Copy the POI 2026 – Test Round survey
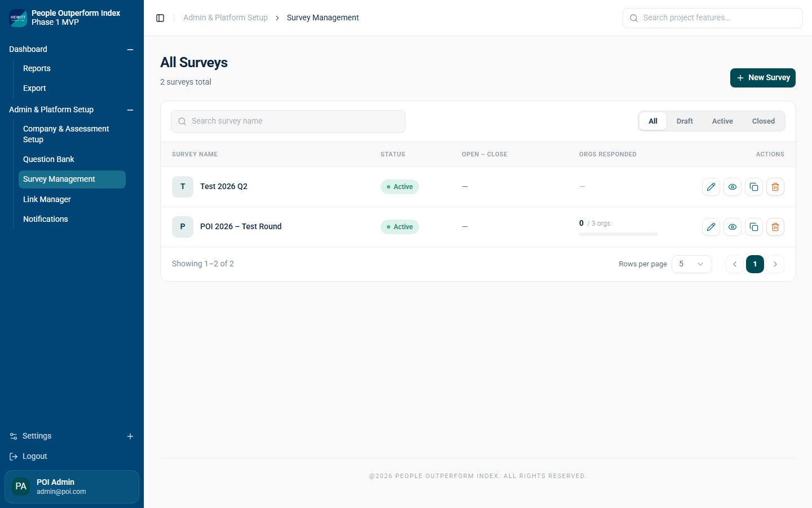 (x=754, y=227)
